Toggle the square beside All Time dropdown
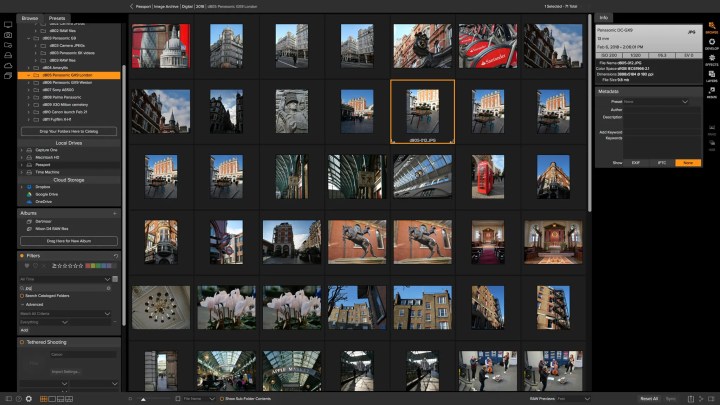This screenshot has height=405, width=720. click(115, 279)
